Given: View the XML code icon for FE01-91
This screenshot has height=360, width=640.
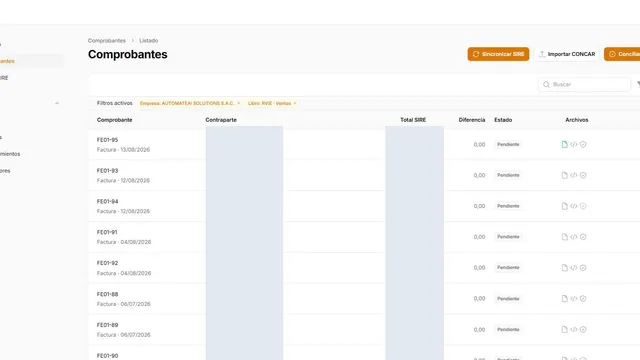Looking at the screenshot, I should click(x=573, y=237).
